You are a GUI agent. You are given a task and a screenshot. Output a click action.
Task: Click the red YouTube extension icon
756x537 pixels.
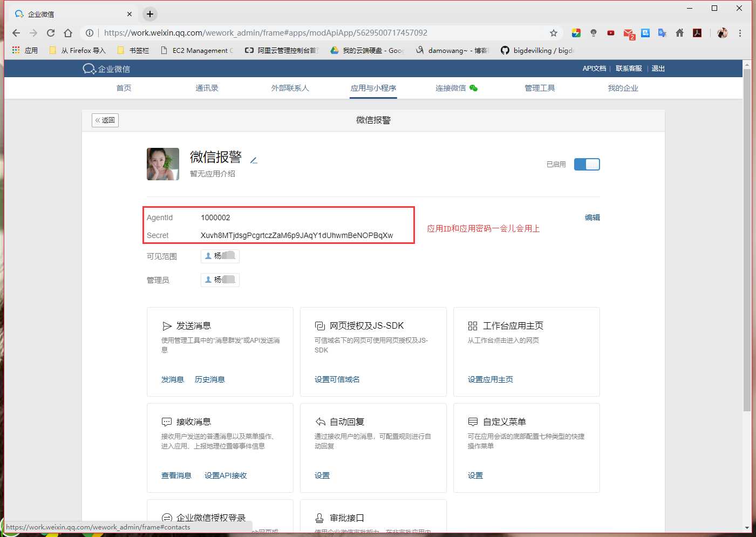[611, 33]
